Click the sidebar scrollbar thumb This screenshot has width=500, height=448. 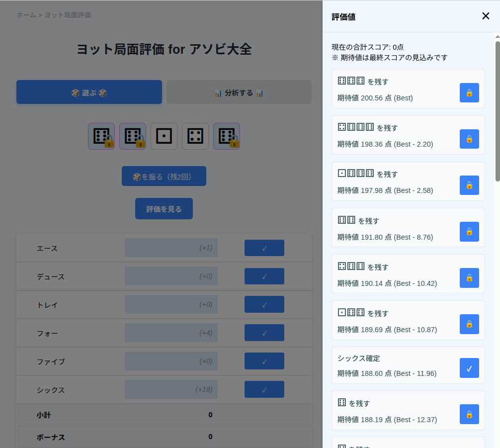coord(496,109)
